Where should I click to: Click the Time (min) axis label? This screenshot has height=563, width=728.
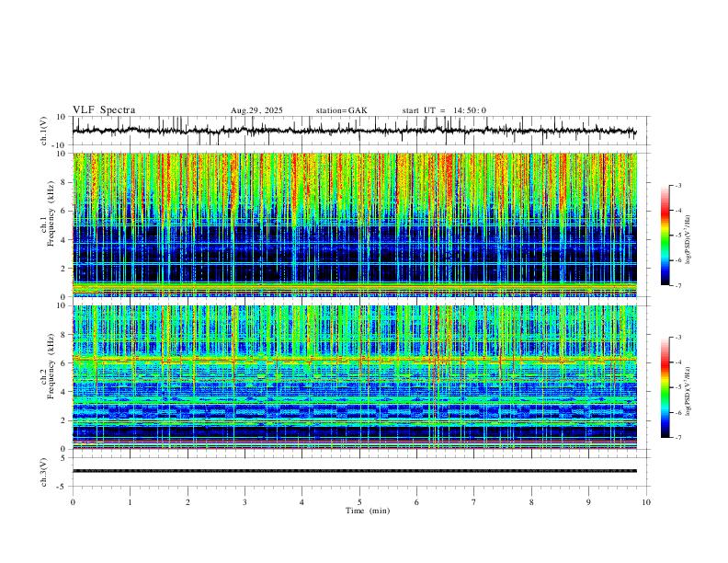coord(368,511)
